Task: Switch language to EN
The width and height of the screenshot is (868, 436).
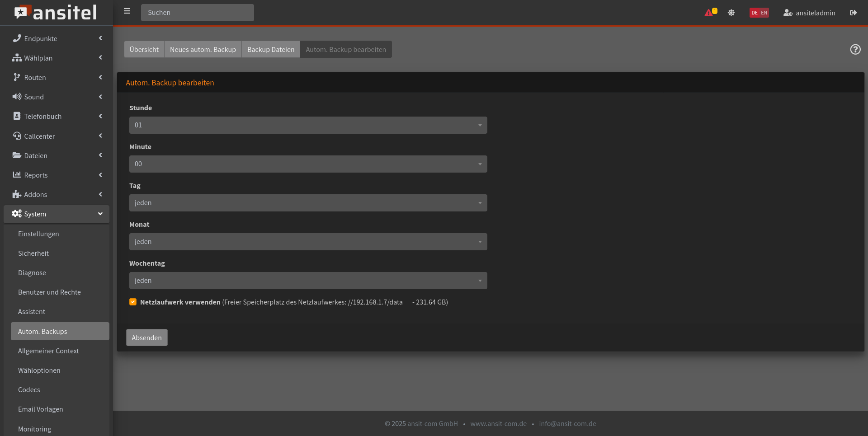Action: (764, 13)
